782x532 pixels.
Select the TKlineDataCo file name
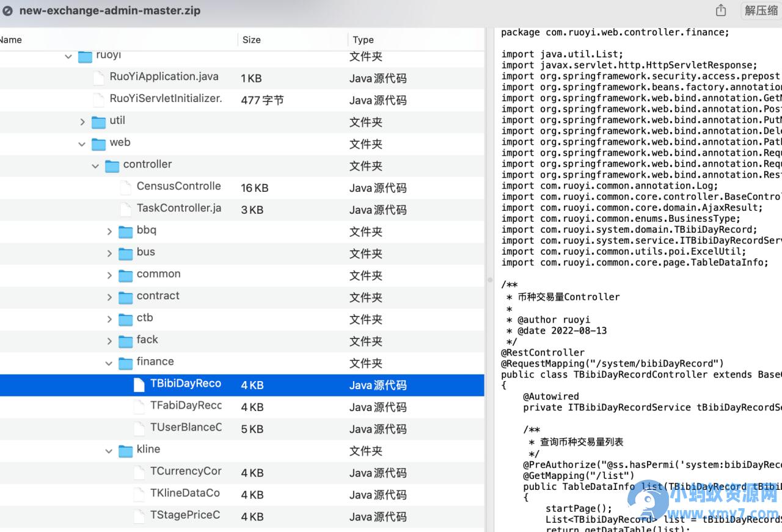(x=185, y=493)
